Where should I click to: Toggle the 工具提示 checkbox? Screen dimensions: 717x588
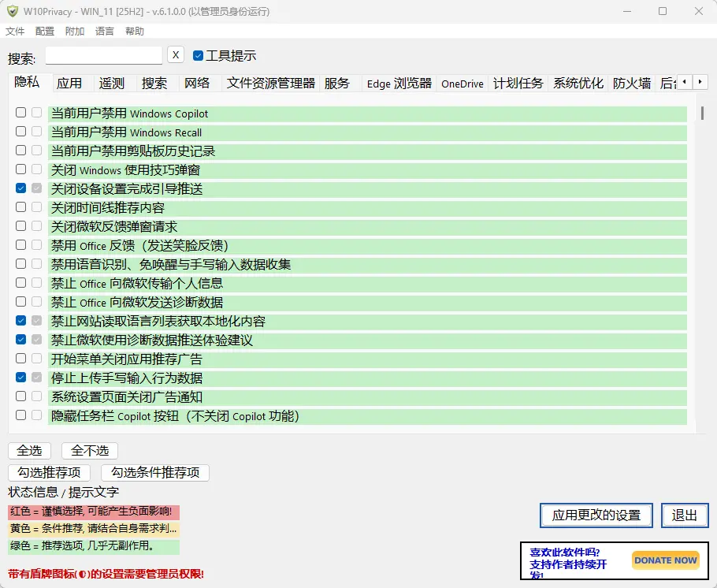point(198,56)
